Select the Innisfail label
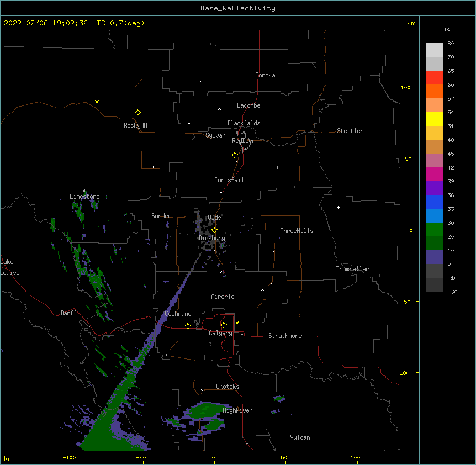 pyautogui.click(x=229, y=180)
